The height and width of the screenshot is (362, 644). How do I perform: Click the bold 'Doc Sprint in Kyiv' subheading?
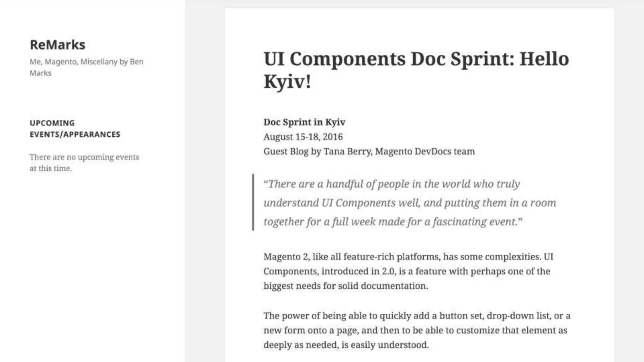(304, 122)
